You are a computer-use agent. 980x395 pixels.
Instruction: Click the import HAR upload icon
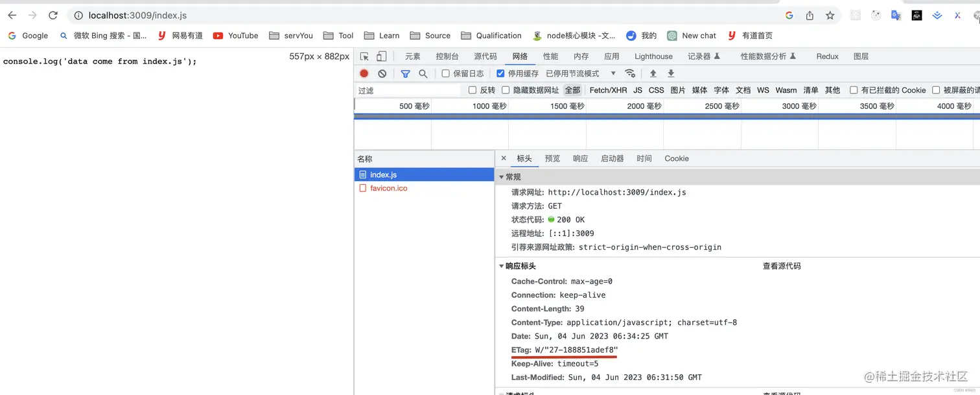point(653,73)
